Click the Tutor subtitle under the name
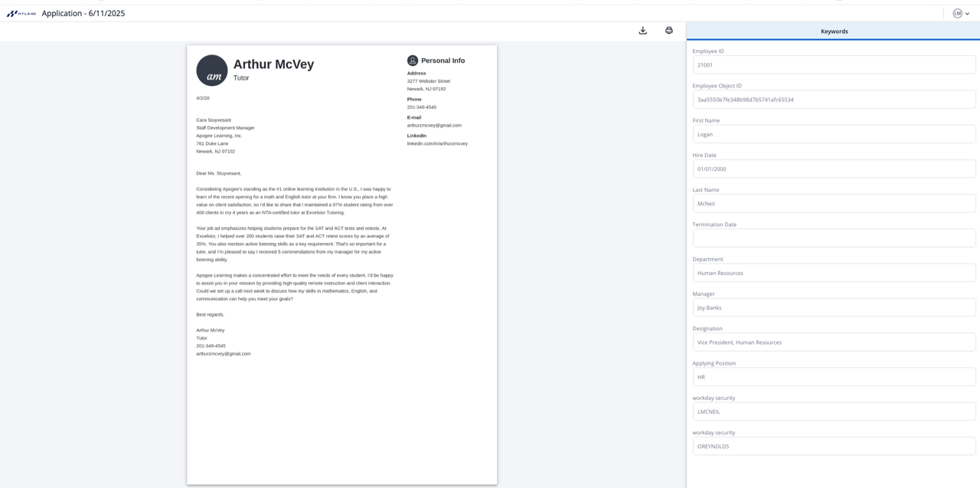The height and width of the screenshot is (488, 980). click(x=241, y=78)
